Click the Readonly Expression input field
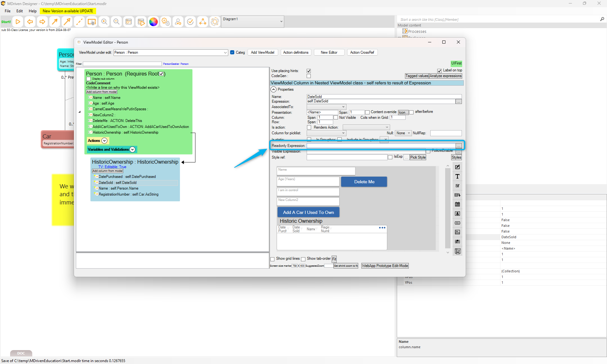Viewport: 607px width, 364px height. click(381, 146)
